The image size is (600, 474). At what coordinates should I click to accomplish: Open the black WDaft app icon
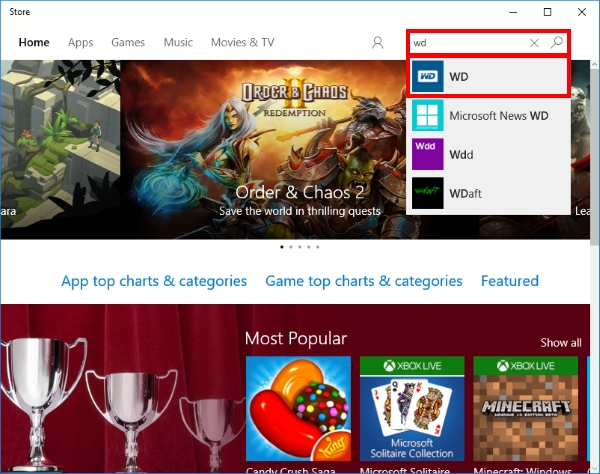pyautogui.click(x=427, y=193)
